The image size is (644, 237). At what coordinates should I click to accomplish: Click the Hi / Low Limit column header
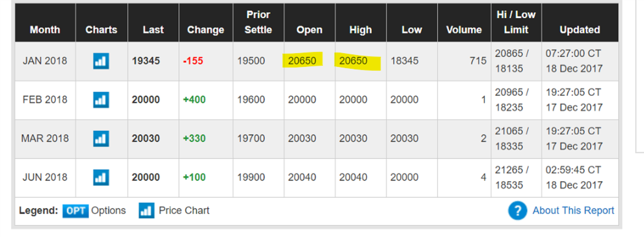pyautogui.click(x=516, y=22)
